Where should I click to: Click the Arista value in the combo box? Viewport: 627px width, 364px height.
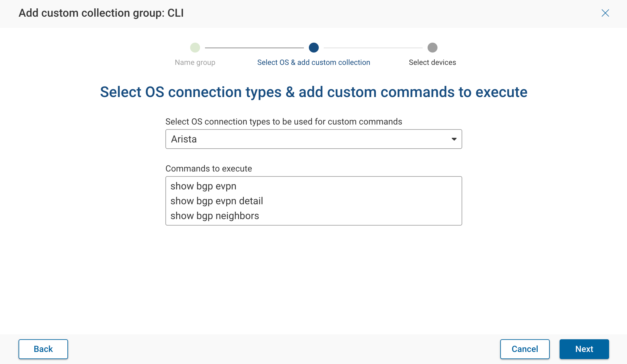coord(184,139)
